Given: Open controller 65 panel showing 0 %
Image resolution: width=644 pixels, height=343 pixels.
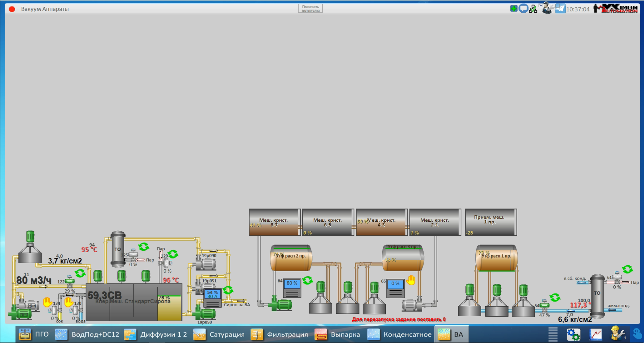Looking at the screenshot, I should pos(395,288).
